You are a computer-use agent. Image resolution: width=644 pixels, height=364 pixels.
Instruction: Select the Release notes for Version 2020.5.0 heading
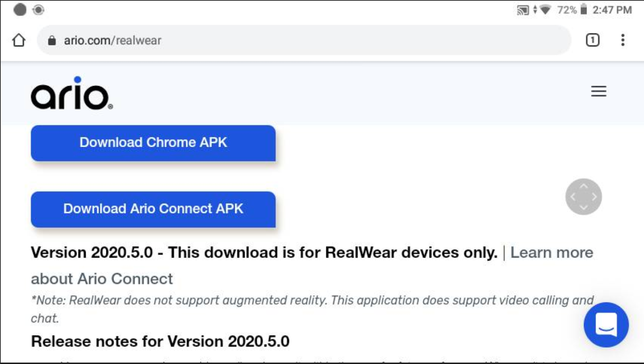tap(160, 341)
